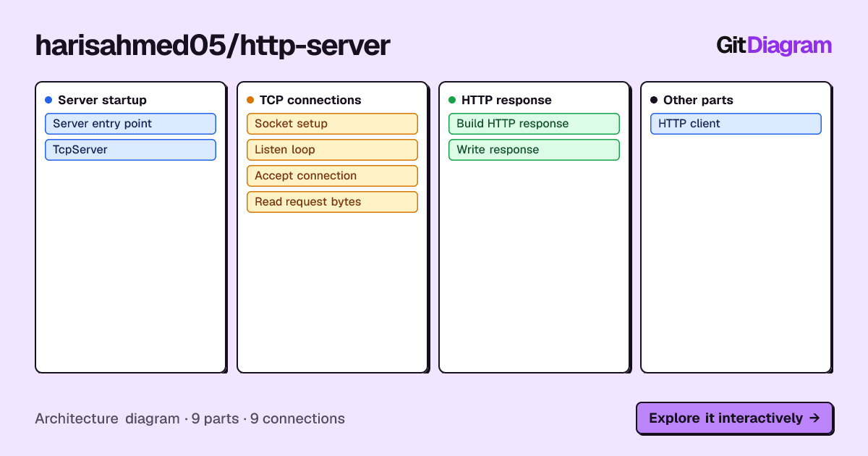
Task: Click the Explore it interactively button
Action: (x=734, y=418)
